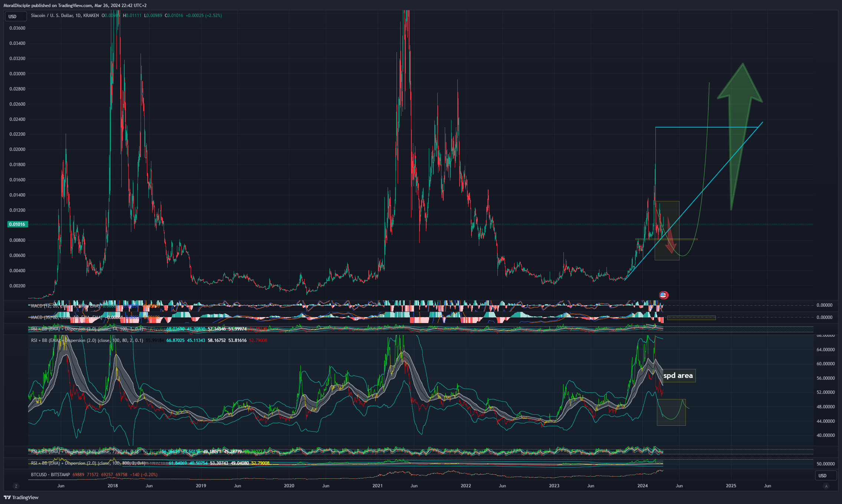Click the 64.00000 RSI scale value
Viewport: 842px width, 504px height.
(x=826, y=350)
